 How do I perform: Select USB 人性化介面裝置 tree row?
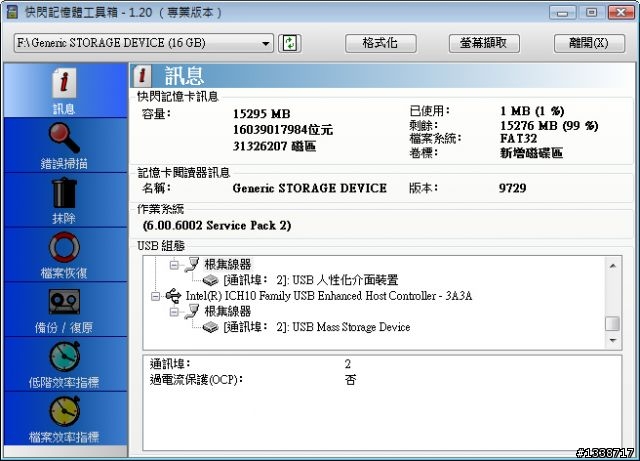[x=311, y=280]
